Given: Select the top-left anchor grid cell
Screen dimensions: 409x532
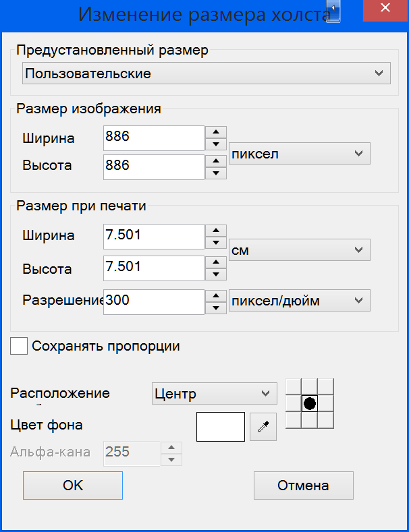Looking at the screenshot, I should (x=294, y=387).
